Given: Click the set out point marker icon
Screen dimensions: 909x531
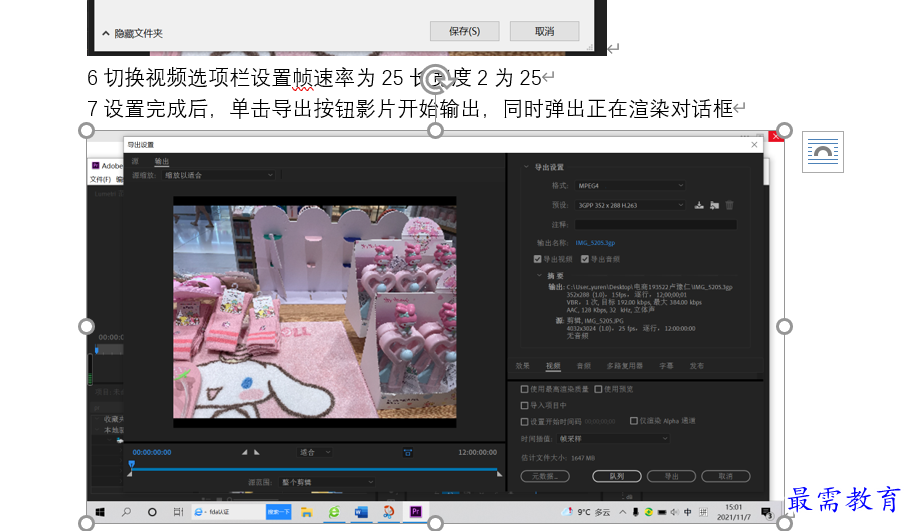Looking at the screenshot, I should pos(257,452).
